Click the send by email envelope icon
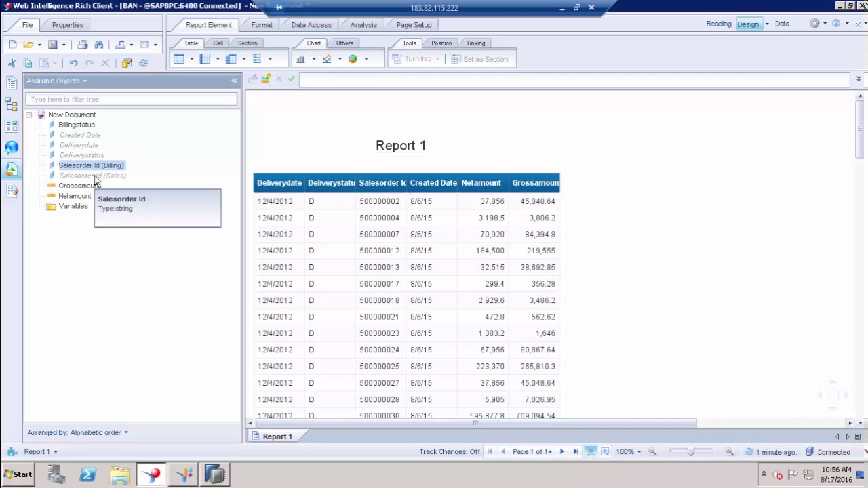Image resolution: width=868 pixels, height=488 pixels. point(144,45)
